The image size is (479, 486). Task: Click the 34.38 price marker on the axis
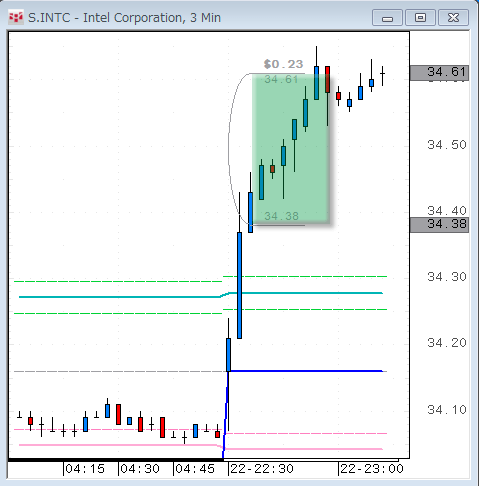point(439,224)
